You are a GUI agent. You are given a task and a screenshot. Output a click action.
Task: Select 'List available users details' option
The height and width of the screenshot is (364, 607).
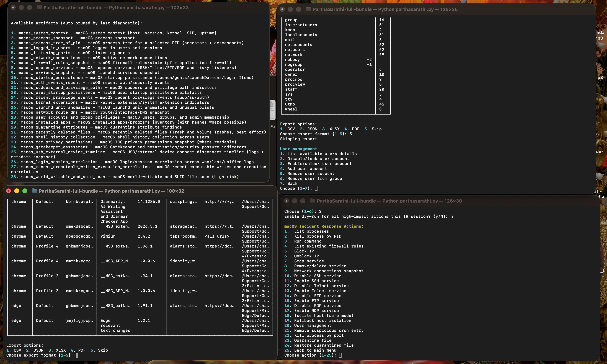pyautogui.click(x=318, y=154)
